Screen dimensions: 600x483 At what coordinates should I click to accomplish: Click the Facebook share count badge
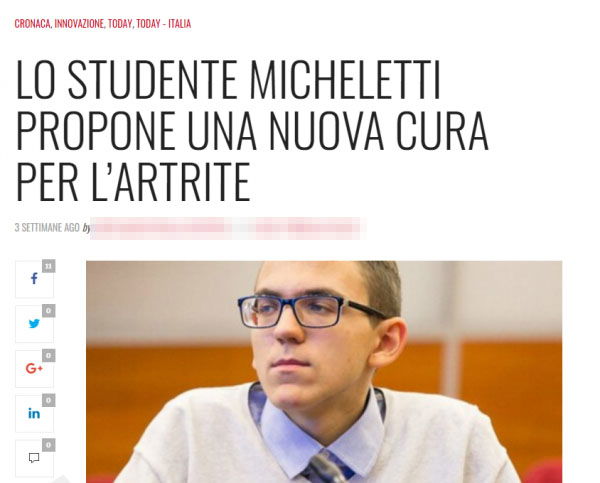click(x=49, y=266)
